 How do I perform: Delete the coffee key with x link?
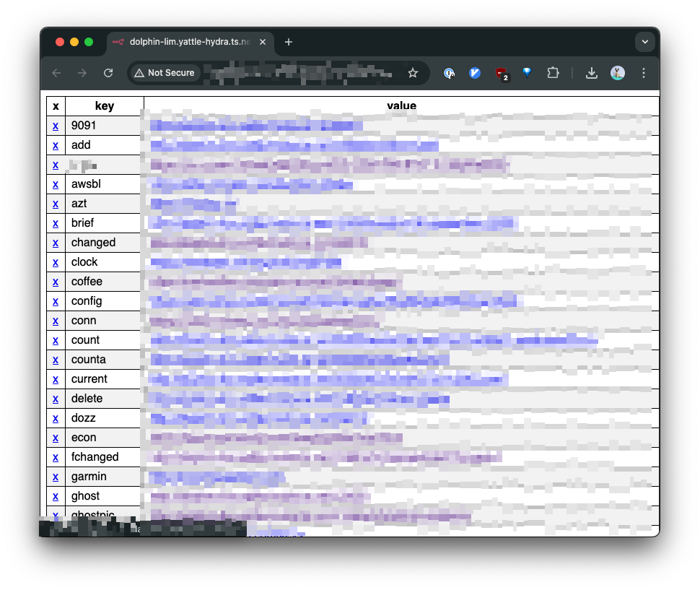(56, 282)
